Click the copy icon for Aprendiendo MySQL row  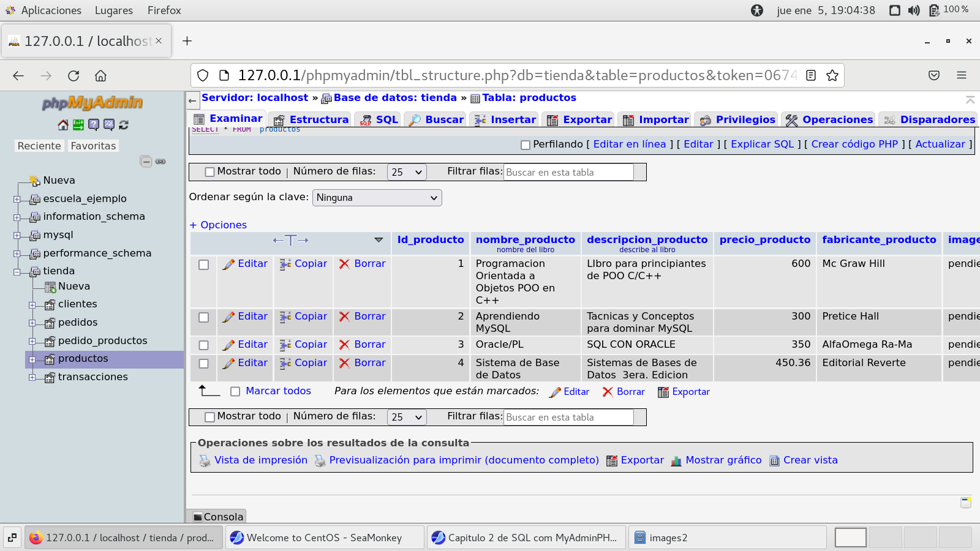(285, 317)
